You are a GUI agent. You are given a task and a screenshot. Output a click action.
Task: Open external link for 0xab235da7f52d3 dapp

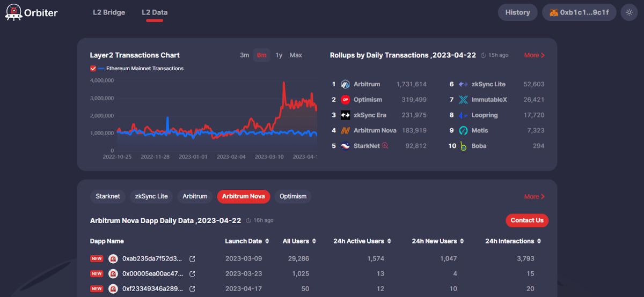pos(192,258)
